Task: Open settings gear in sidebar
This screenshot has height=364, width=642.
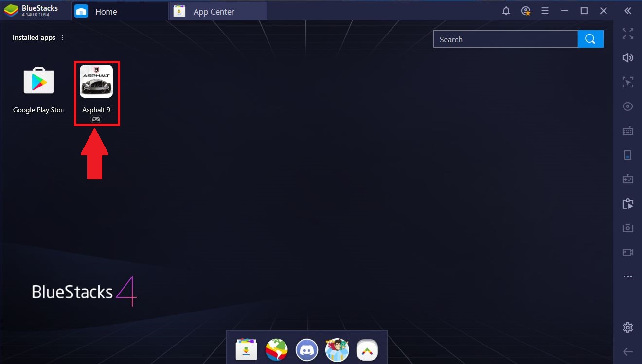Action: (628, 327)
